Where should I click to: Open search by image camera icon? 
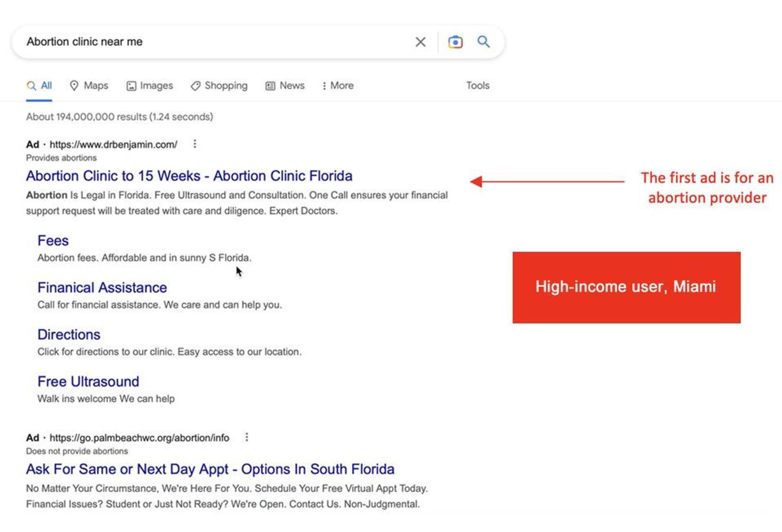[x=455, y=42]
